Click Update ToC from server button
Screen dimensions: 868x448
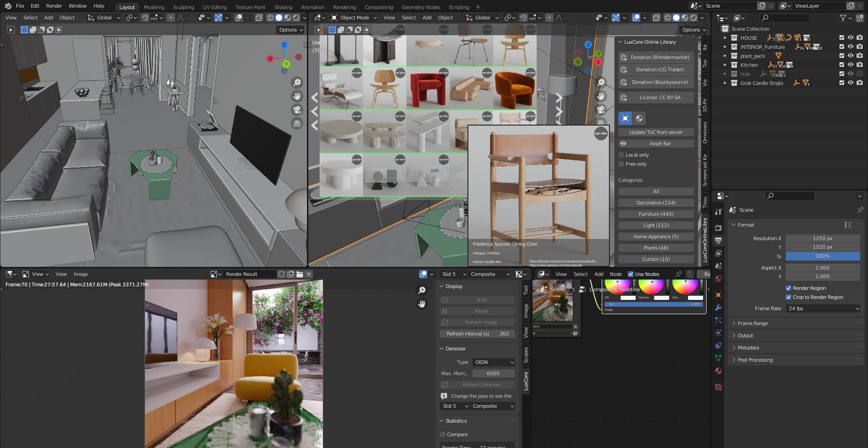point(656,132)
